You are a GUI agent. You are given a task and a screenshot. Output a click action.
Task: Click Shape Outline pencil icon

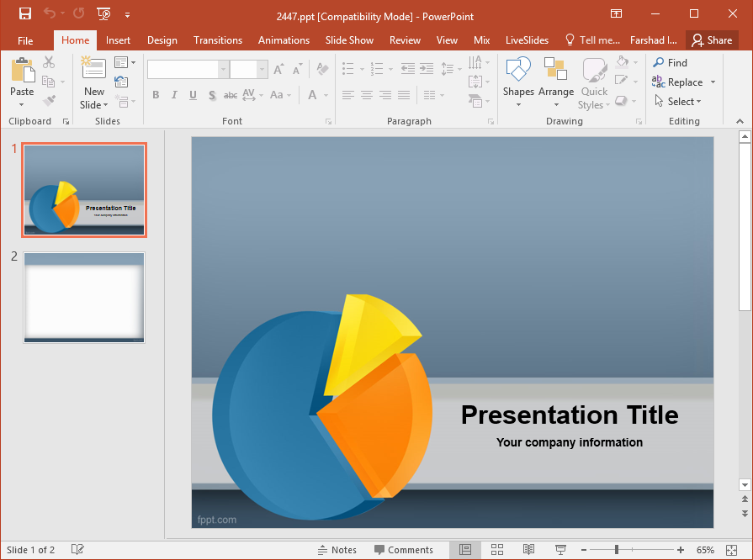pos(622,81)
